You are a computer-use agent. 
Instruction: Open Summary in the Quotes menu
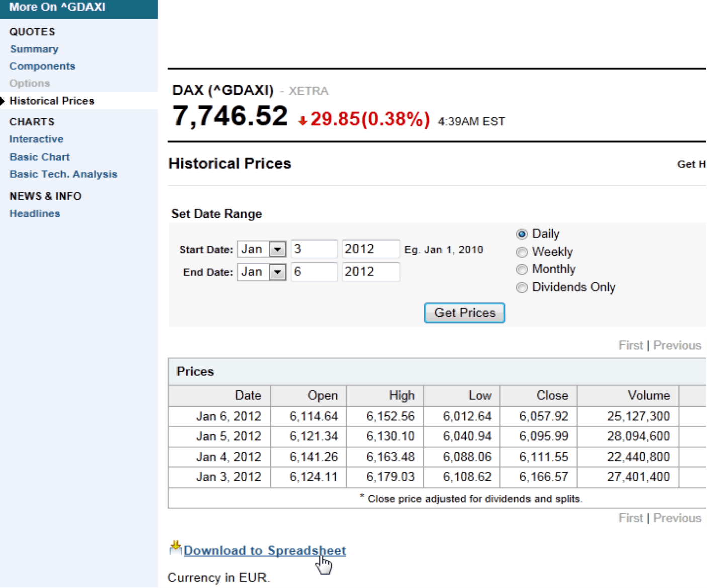coord(34,49)
